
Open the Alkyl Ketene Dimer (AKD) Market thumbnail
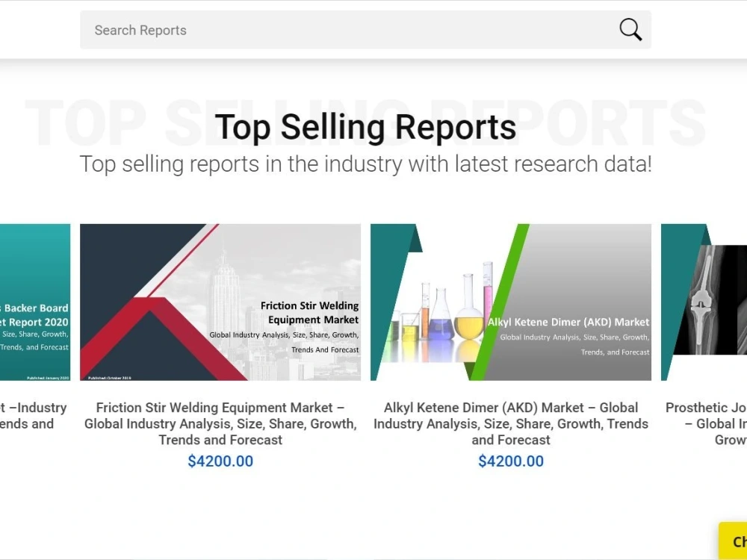(511, 302)
